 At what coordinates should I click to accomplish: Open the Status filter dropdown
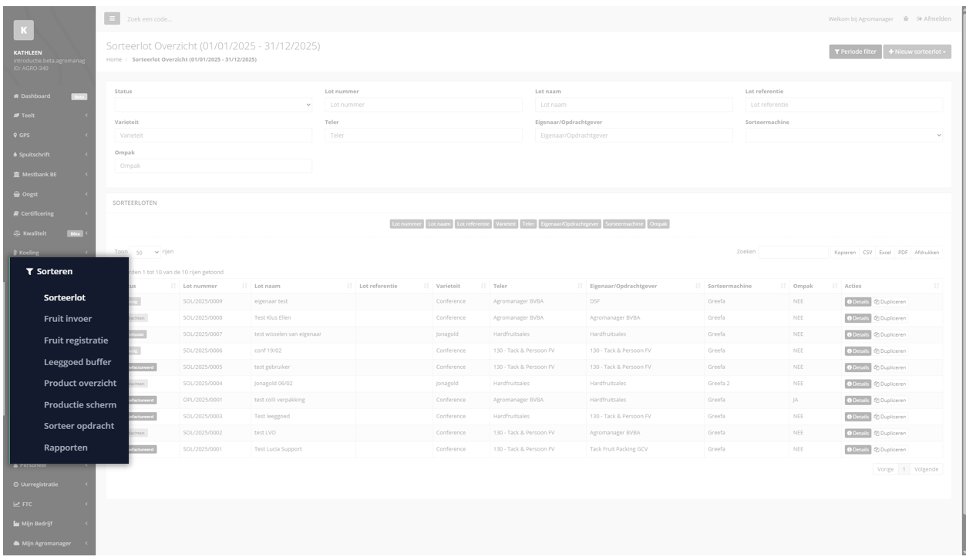click(x=214, y=105)
